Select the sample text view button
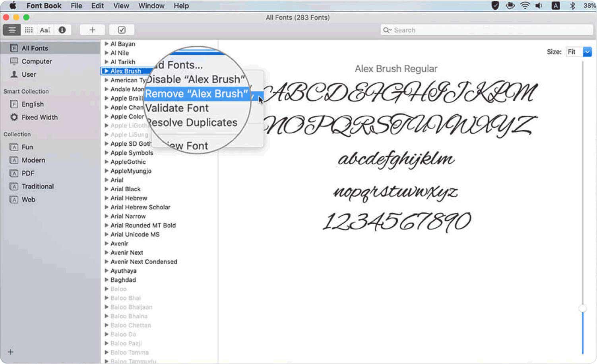This screenshot has width=597, height=364. coord(45,30)
